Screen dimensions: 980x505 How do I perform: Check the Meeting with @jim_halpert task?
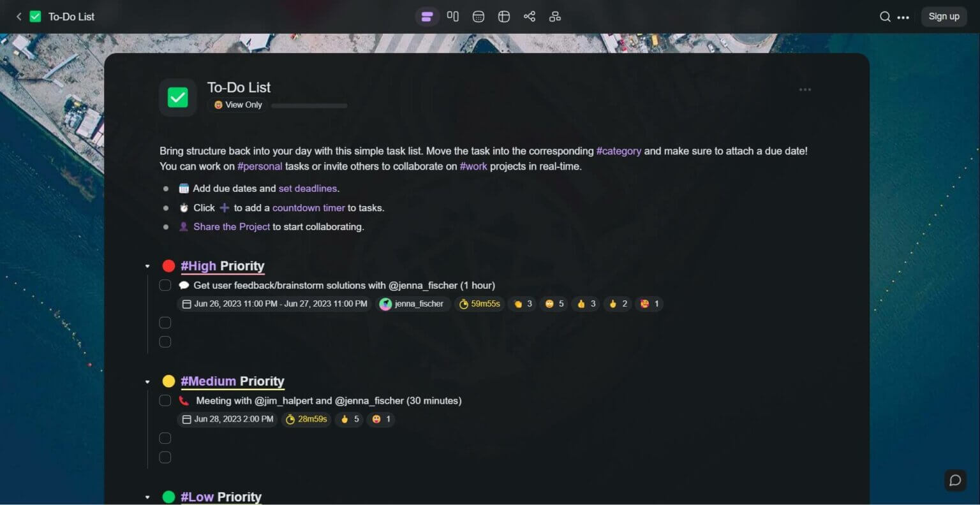tap(165, 400)
